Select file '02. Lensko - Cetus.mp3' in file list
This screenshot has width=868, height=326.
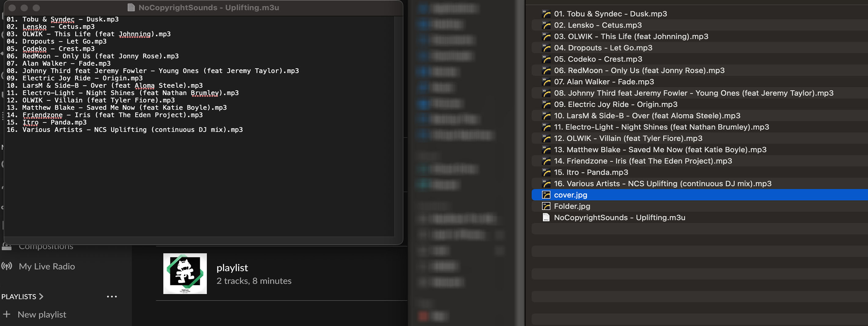click(x=598, y=25)
